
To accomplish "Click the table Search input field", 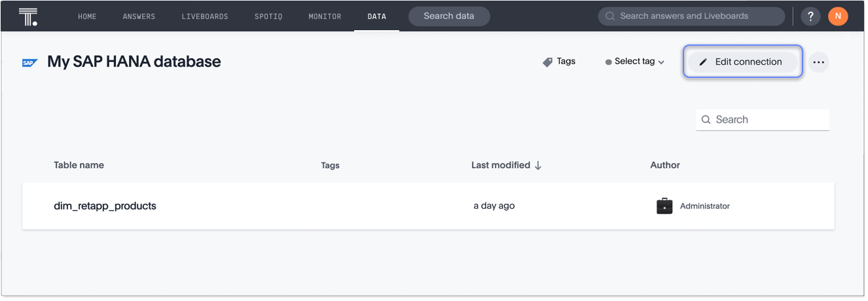I will point(769,120).
